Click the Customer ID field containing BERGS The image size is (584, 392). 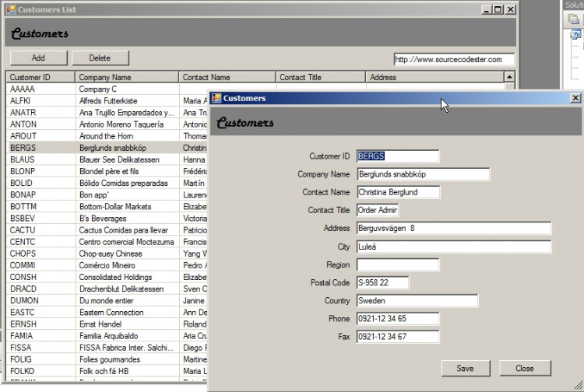tap(398, 156)
